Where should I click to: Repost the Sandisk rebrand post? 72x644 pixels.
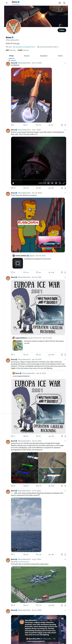26,272
